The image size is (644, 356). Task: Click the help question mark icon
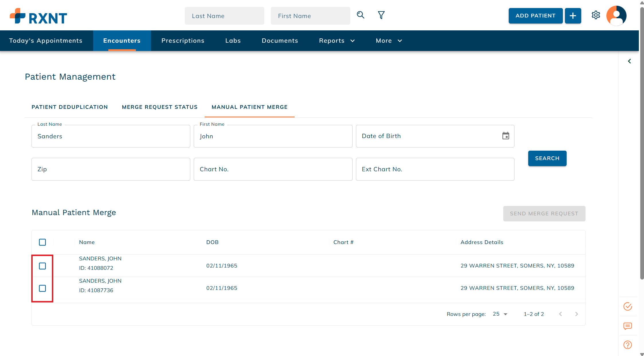click(627, 345)
